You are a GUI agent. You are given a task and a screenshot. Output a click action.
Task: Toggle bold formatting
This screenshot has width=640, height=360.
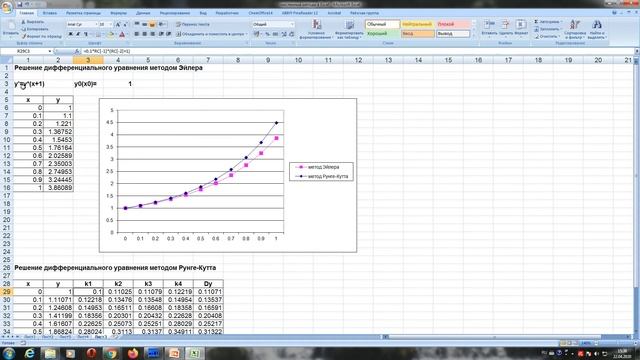point(70,34)
